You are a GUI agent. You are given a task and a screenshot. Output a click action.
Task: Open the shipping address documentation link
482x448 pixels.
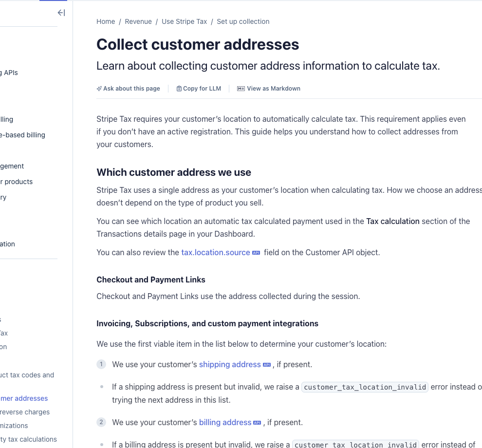pos(230,364)
